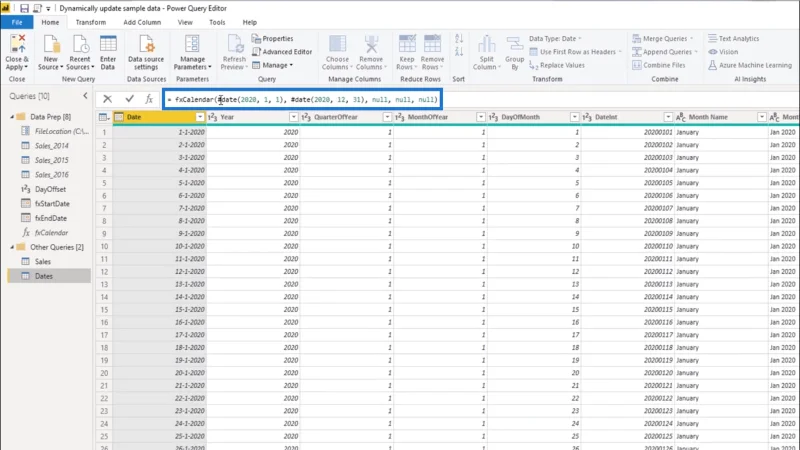Viewport: 800px width, 450px height.
Task: Sort ascending icon in Sort group
Action: (x=459, y=39)
